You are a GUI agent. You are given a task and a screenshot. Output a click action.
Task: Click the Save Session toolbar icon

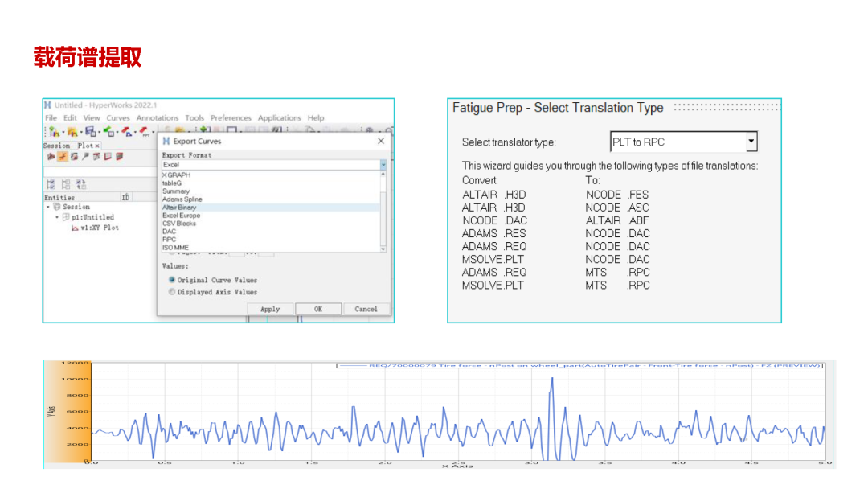pos(91,132)
